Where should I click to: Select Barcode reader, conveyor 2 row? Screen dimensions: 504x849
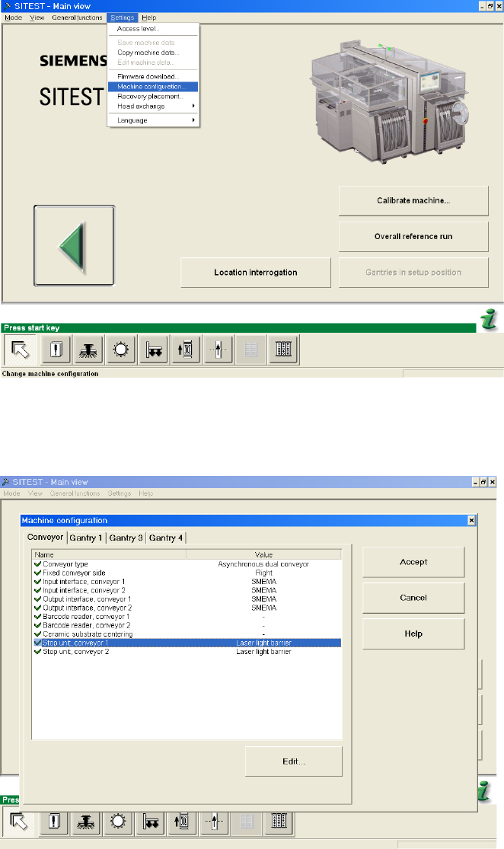click(x=187, y=625)
